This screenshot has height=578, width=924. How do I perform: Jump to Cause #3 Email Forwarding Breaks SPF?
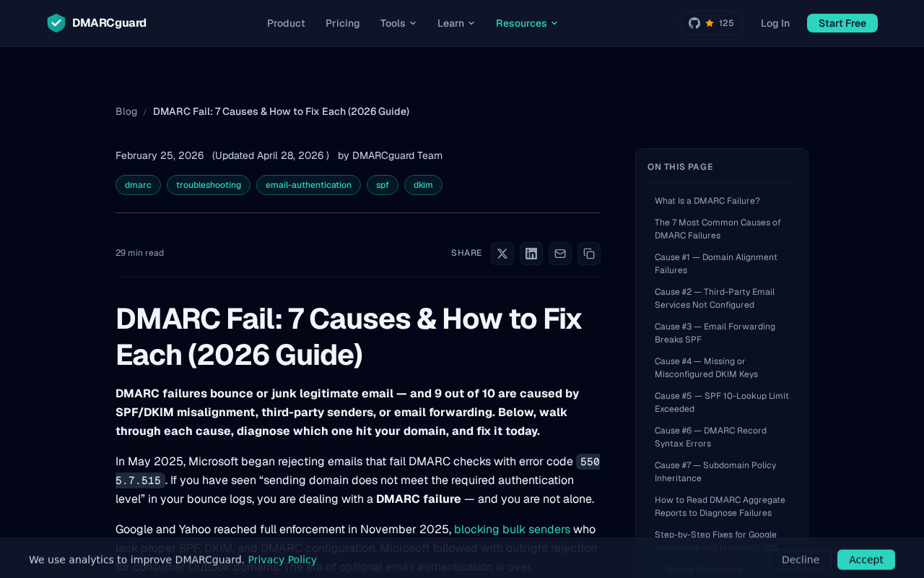715,333
